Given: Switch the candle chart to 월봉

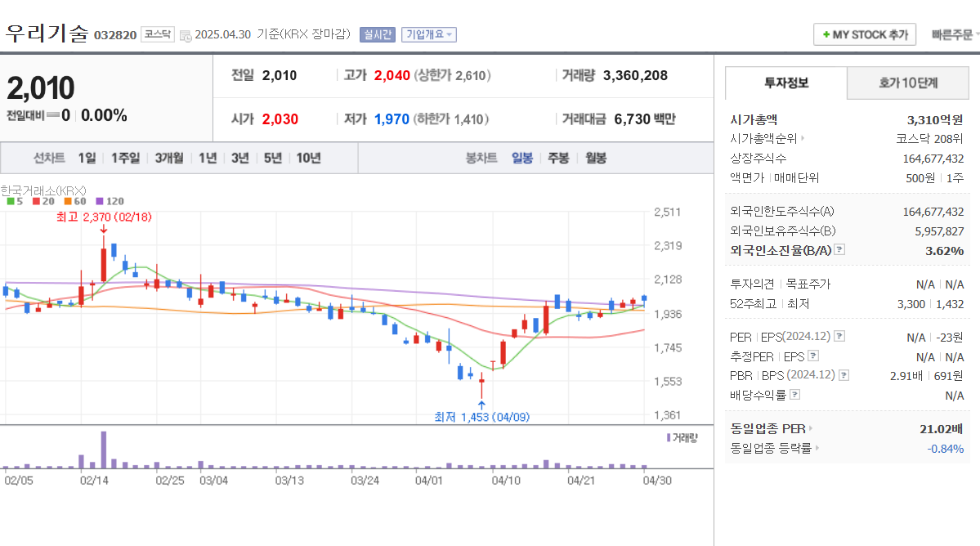Looking at the screenshot, I should click(595, 158).
